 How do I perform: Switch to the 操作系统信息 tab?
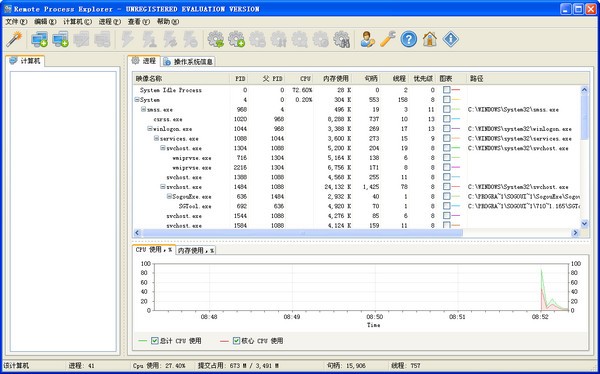point(188,61)
